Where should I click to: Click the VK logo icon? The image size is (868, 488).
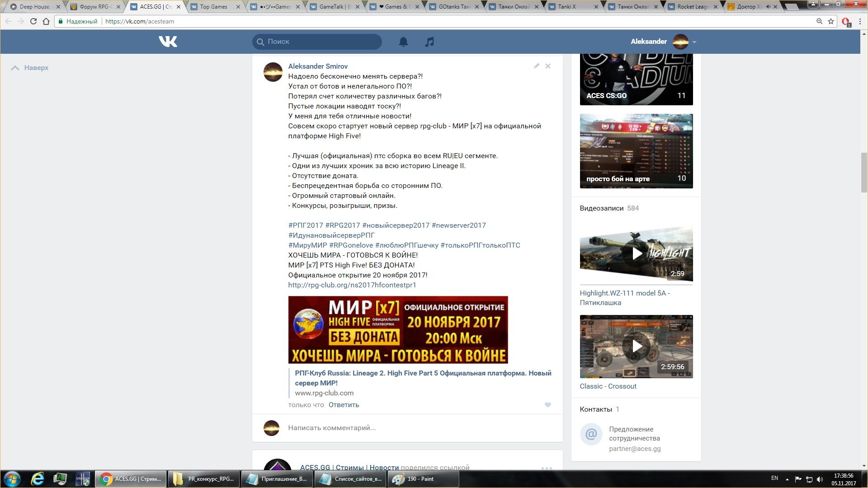168,42
